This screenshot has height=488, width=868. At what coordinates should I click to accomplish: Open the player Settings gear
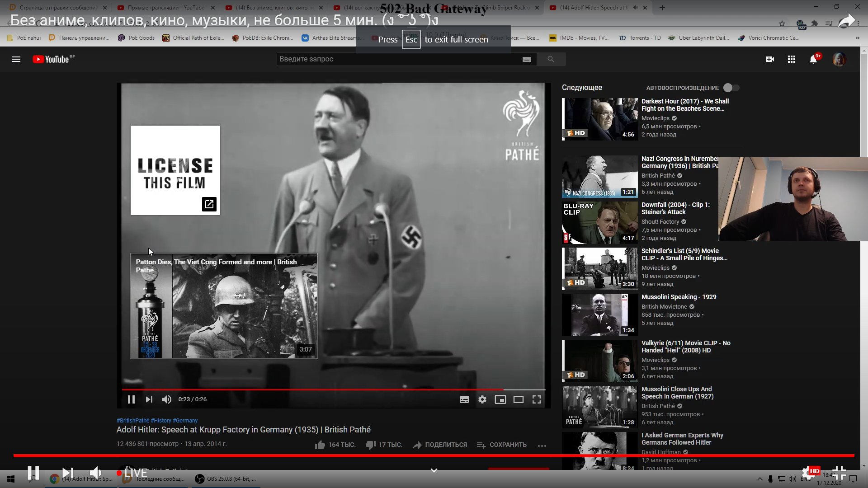482,399
